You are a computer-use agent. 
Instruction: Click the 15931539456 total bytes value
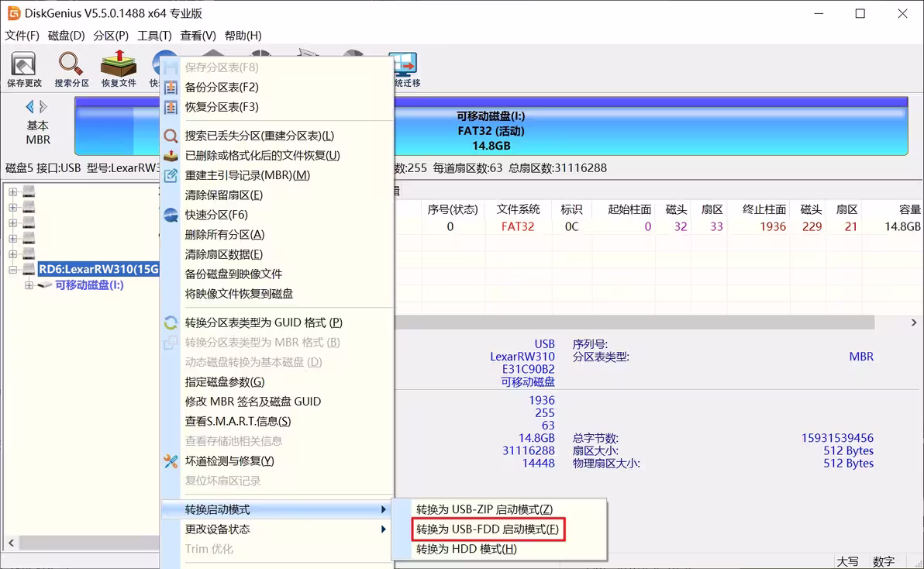pos(837,438)
